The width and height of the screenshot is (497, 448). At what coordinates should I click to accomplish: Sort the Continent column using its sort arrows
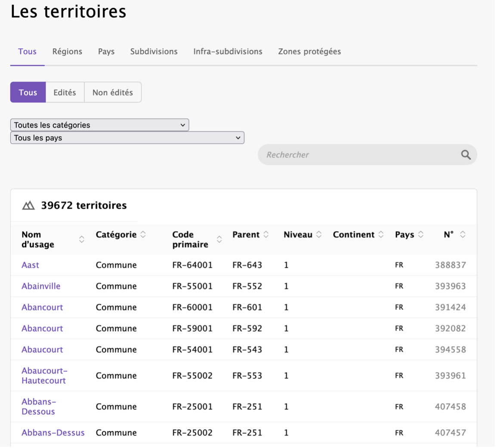[381, 235]
